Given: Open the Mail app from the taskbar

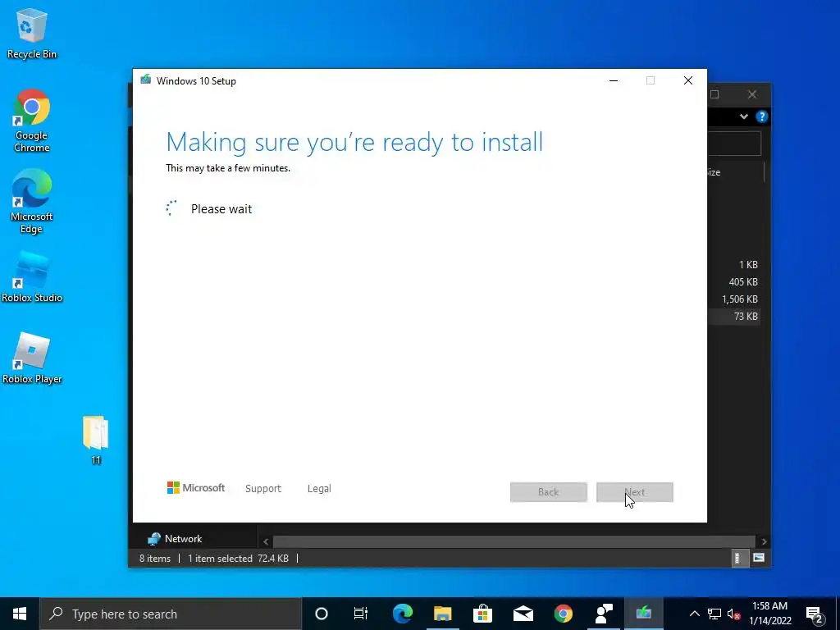Looking at the screenshot, I should (523, 614).
